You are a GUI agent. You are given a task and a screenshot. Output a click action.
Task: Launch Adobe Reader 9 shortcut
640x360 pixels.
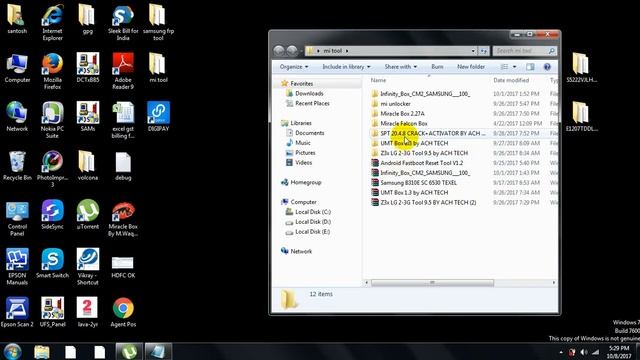[x=123, y=71]
